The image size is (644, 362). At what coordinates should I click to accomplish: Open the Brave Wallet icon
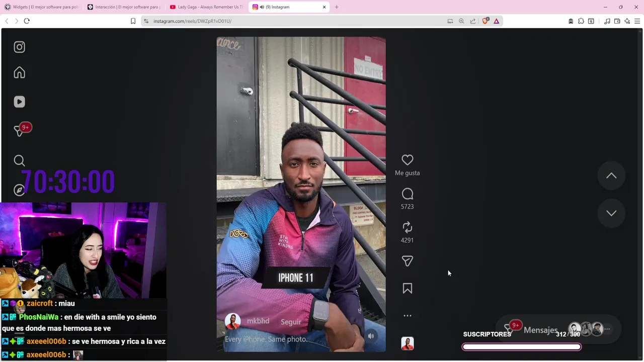617,21
